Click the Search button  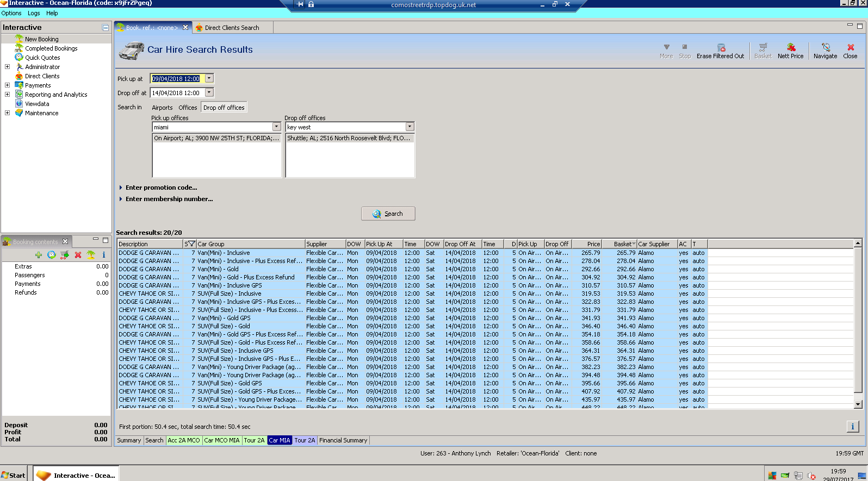388,214
